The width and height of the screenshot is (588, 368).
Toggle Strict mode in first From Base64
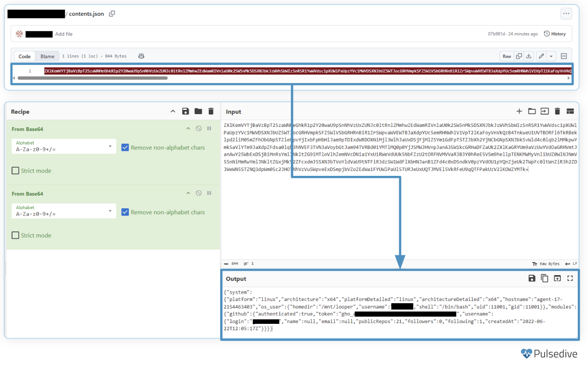point(15,171)
